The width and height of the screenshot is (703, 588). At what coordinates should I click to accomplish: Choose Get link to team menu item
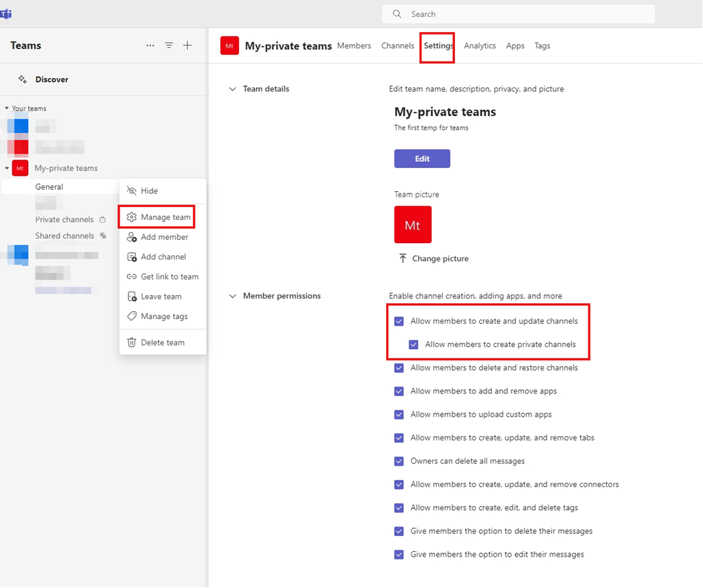pyautogui.click(x=163, y=277)
